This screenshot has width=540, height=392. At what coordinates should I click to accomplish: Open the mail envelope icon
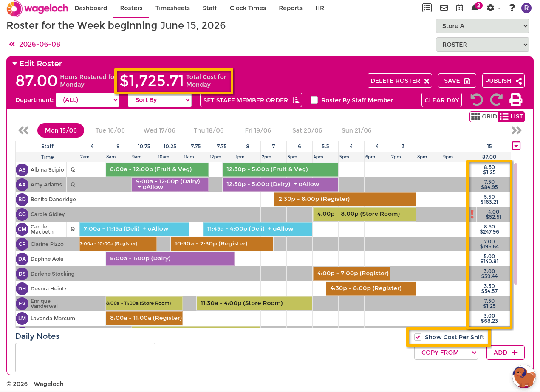coord(444,8)
